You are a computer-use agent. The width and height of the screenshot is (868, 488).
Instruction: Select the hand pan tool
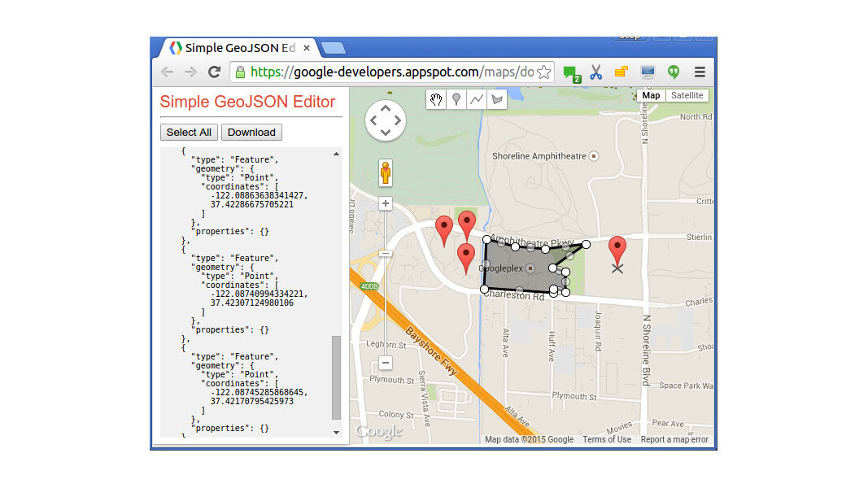437,99
